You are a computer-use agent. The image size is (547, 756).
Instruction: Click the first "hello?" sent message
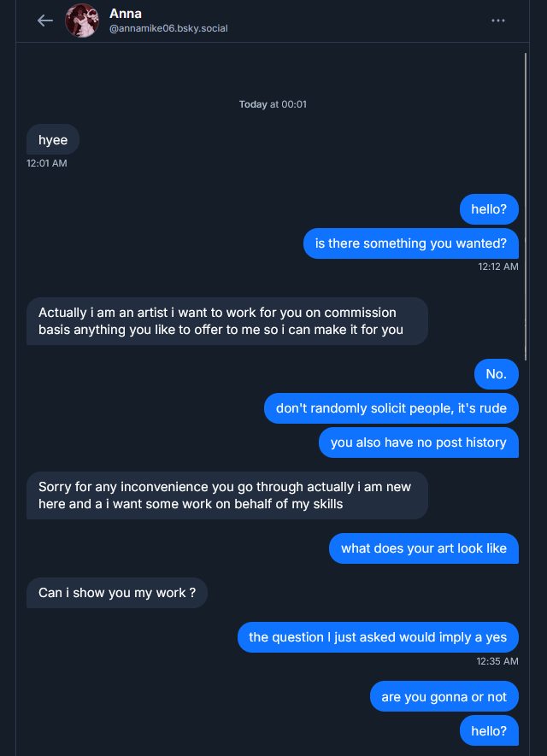(489, 209)
